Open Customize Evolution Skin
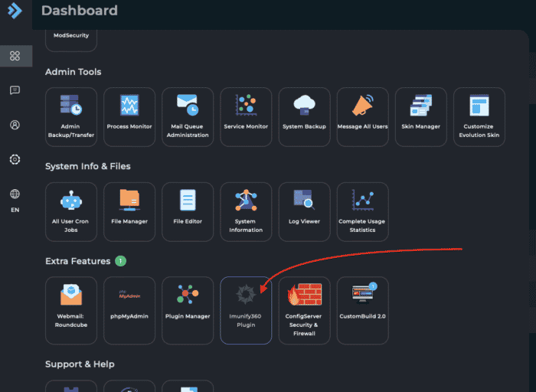 click(x=479, y=116)
